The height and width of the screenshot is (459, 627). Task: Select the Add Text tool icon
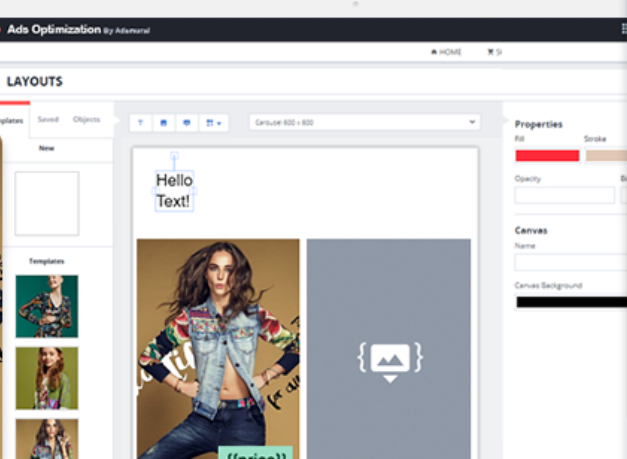click(x=140, y=123)
